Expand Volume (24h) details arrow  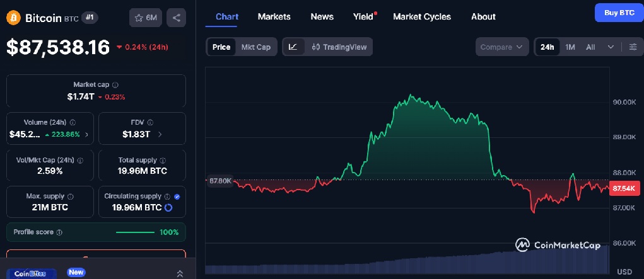click(x=86, y=134)
